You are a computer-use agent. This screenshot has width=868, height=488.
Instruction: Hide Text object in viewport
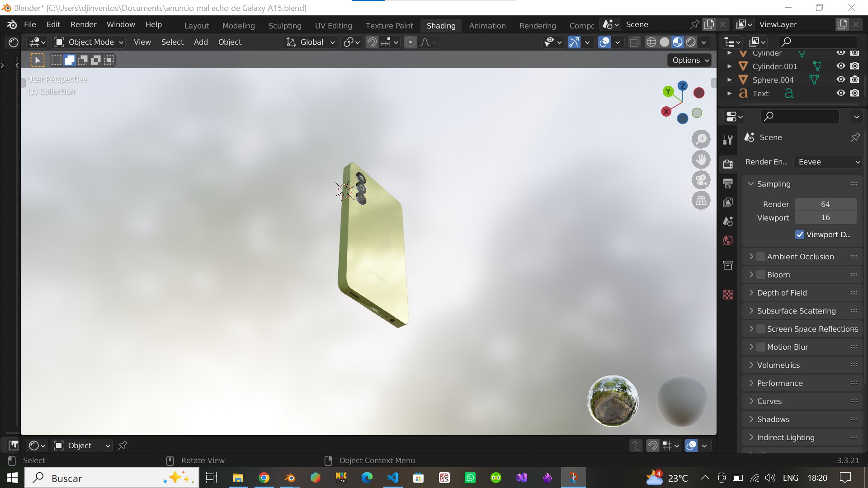(841, 93)
